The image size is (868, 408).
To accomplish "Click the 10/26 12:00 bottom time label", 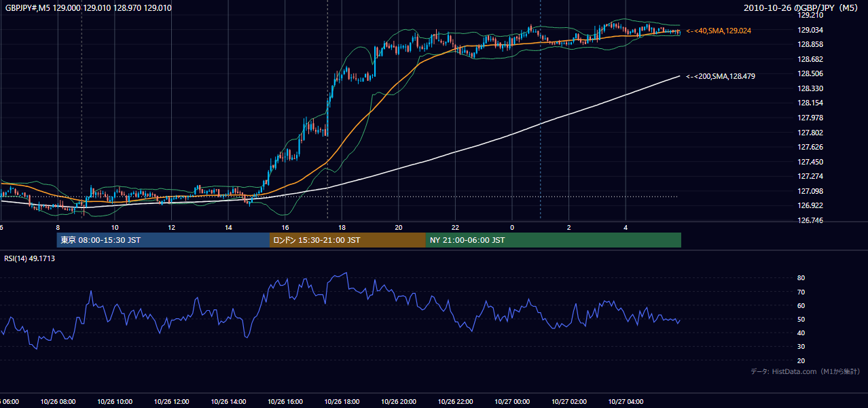I will click(x=171, y=402).
